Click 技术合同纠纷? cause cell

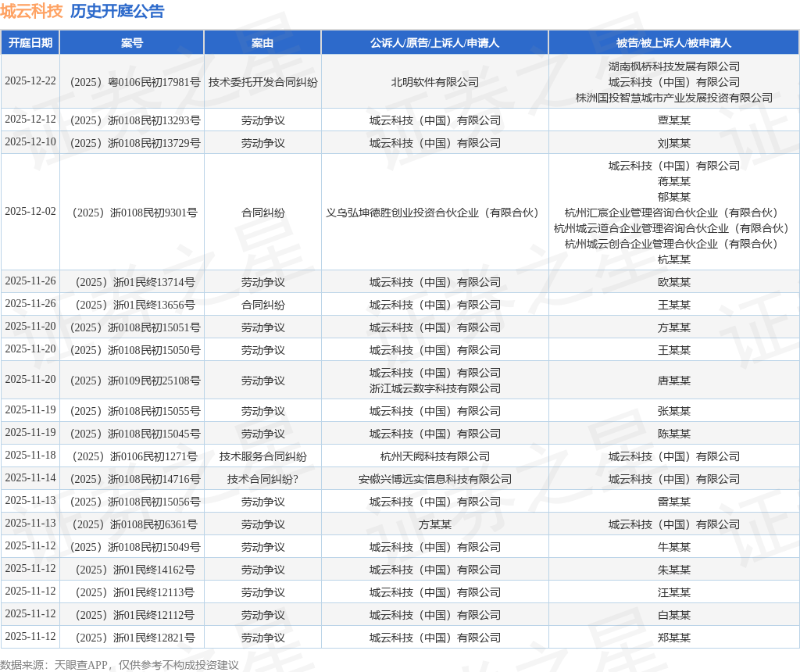tap(262, 479)
